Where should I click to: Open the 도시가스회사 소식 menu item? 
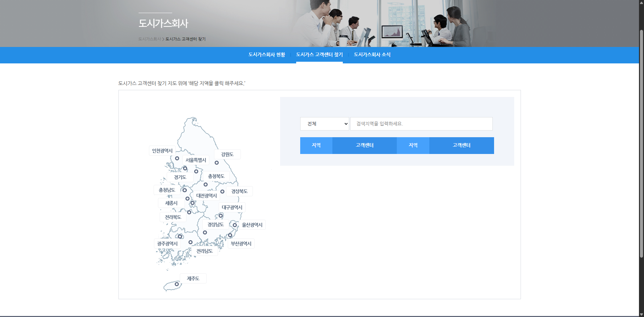point(372,55)
